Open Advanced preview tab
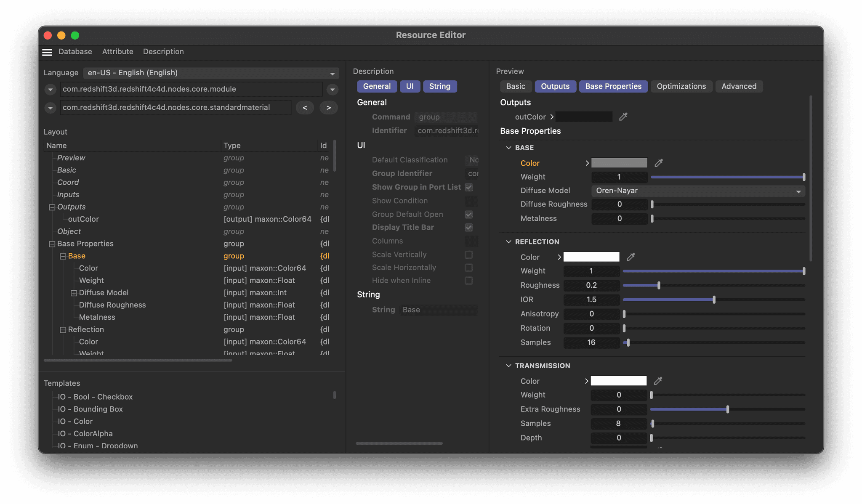862x504 pixels. tap(739, 86)
